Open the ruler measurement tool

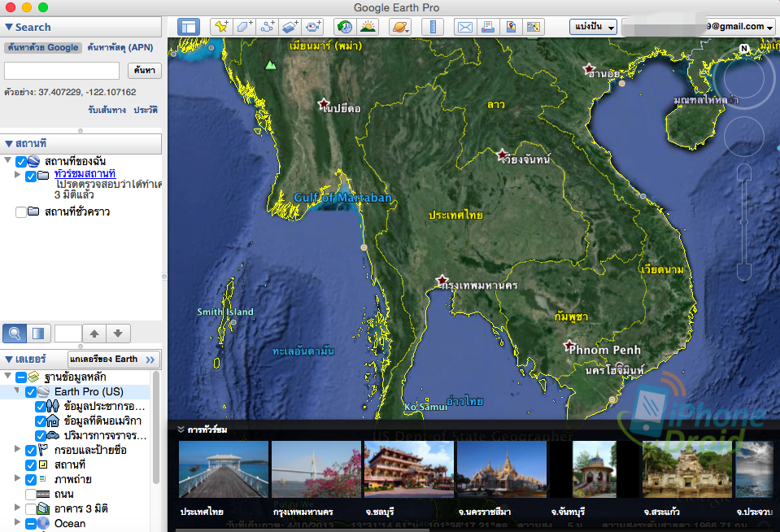432,27
